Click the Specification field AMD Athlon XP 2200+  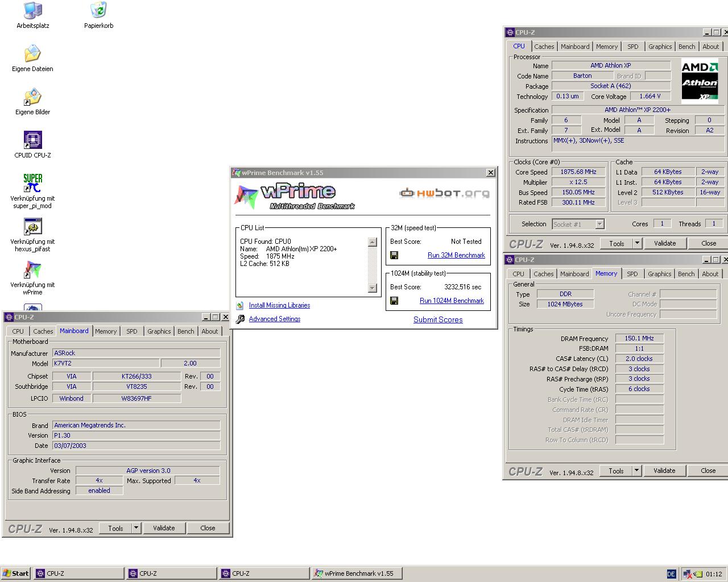[x=638, y=110]
